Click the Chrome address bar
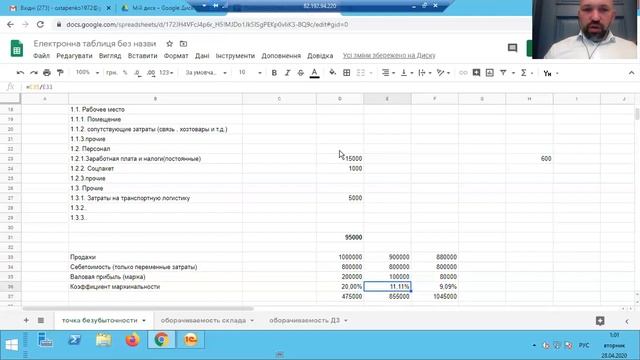The width and height of the screenshot is (640, 360). 292,24
